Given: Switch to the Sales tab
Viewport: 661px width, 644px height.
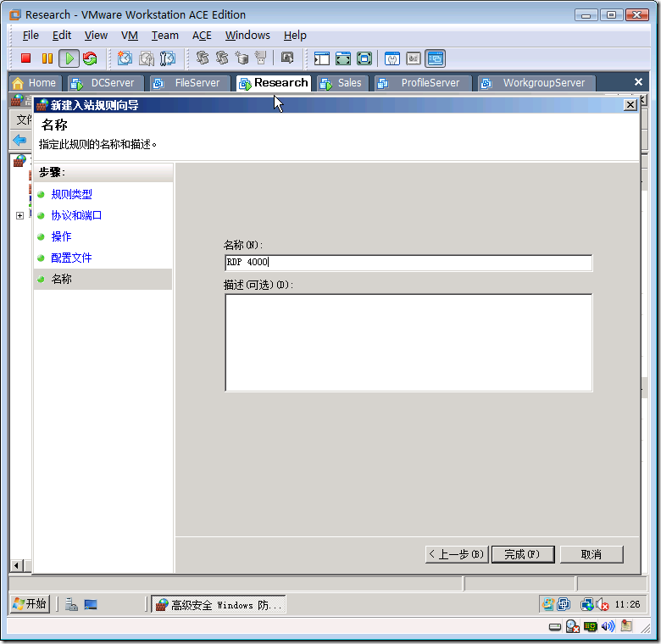Looking at the screenshot, I should 342,83.
